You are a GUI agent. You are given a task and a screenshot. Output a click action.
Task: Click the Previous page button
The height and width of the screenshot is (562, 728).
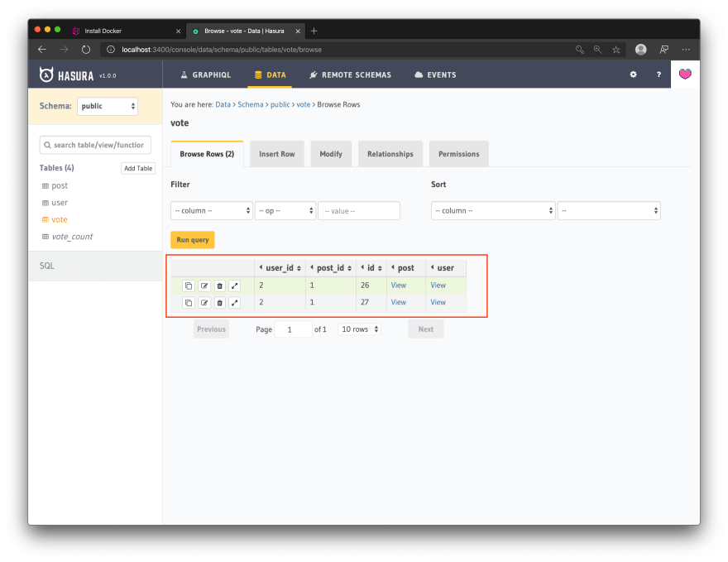coord(211,329)
